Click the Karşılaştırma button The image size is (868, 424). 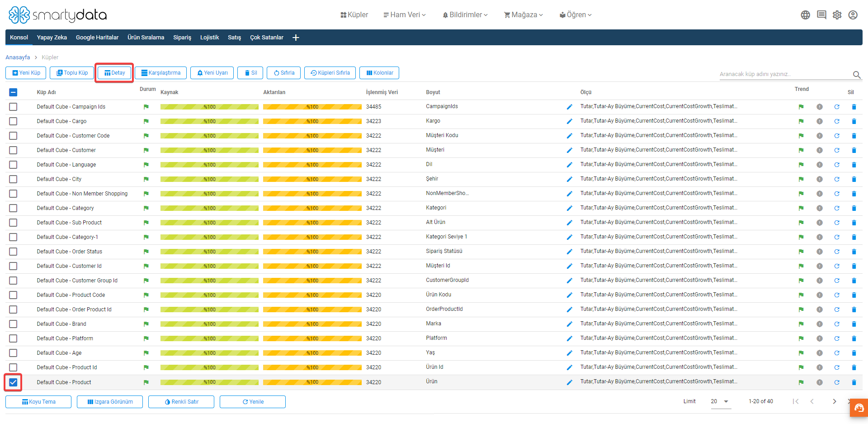click(x=160, y=73)
